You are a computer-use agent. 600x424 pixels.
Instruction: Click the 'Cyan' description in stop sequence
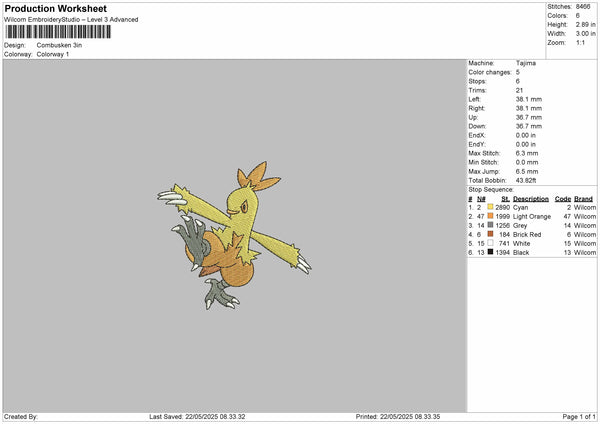tap(520, 207)
